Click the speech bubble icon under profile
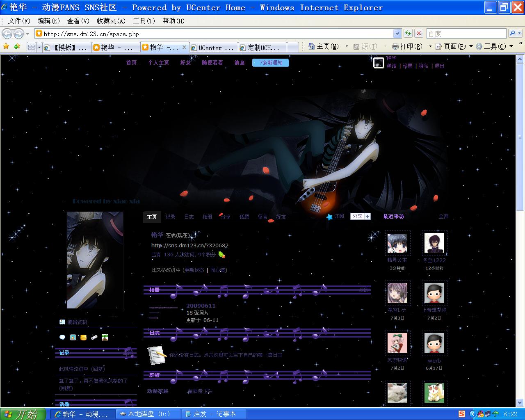This screenshot has height=420, width=525. [x=62, y=337]
